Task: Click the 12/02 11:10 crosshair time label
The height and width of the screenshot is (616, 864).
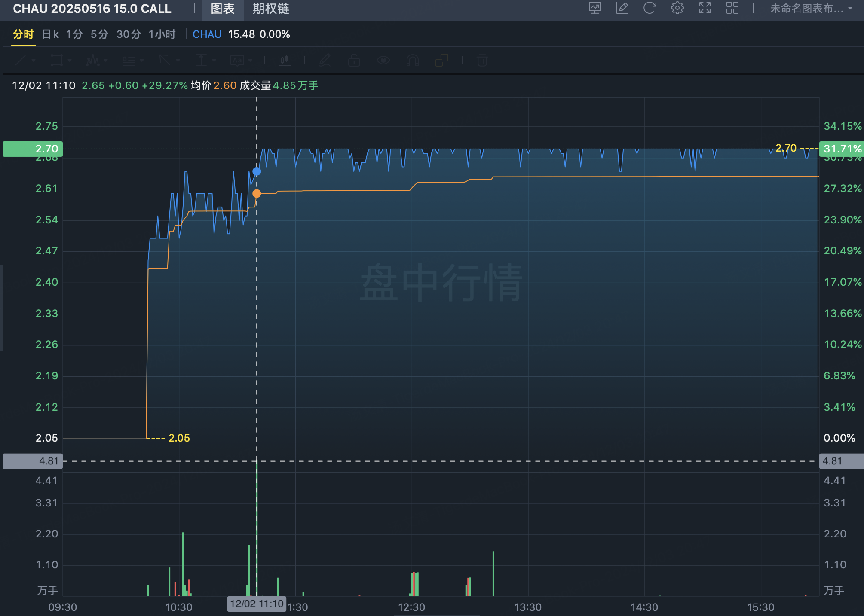Action: tap(257, 604)
